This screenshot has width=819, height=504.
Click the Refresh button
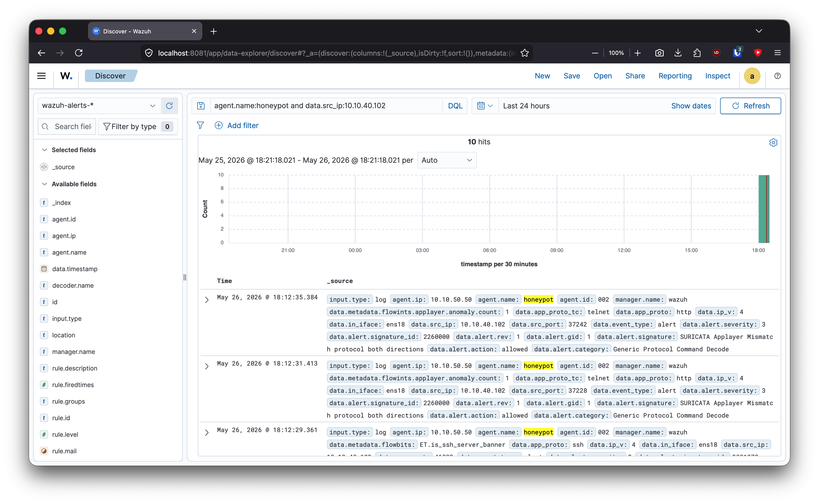point(750,106)
